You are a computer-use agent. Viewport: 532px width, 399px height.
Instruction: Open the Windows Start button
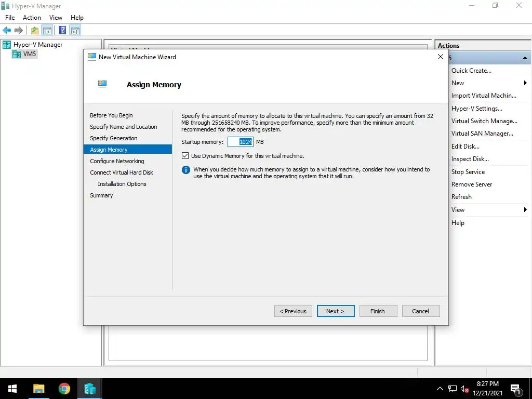click(12, 389)
